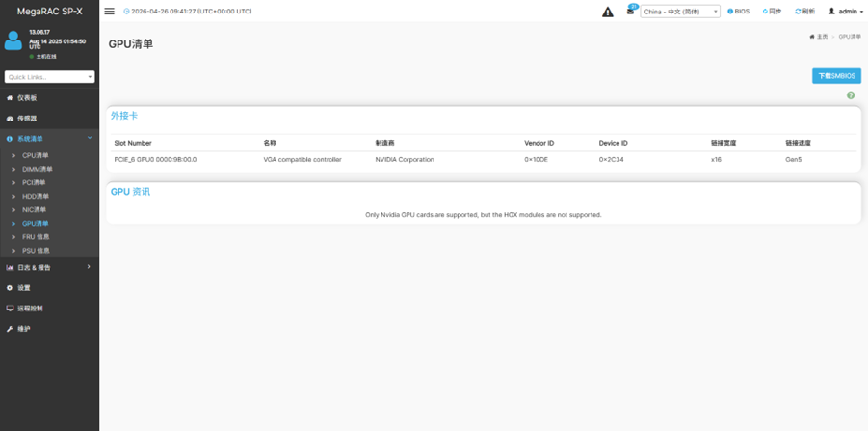Click the MegaRAC SP-X title

pos(49,11)
